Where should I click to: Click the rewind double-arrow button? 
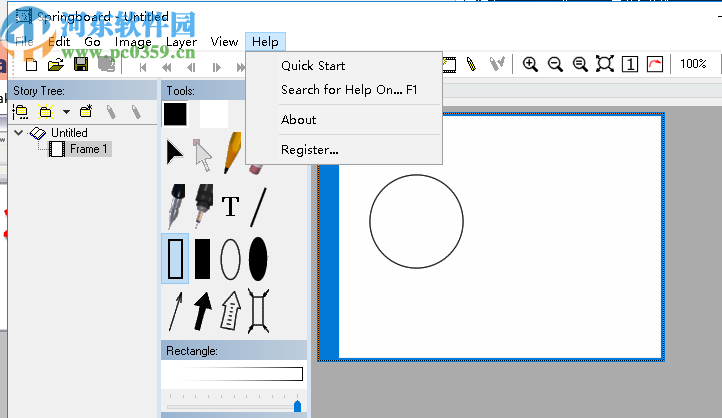point(167,68)
